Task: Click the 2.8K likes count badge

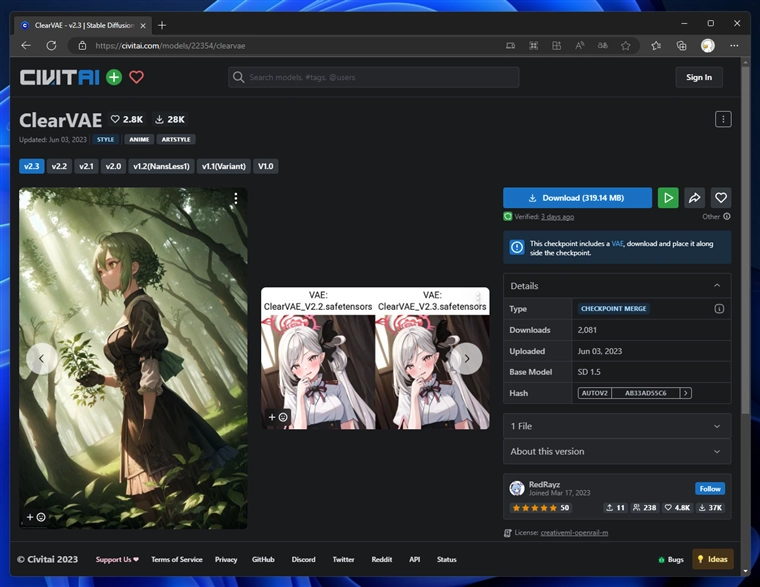Action: click(x=127, y=119)
